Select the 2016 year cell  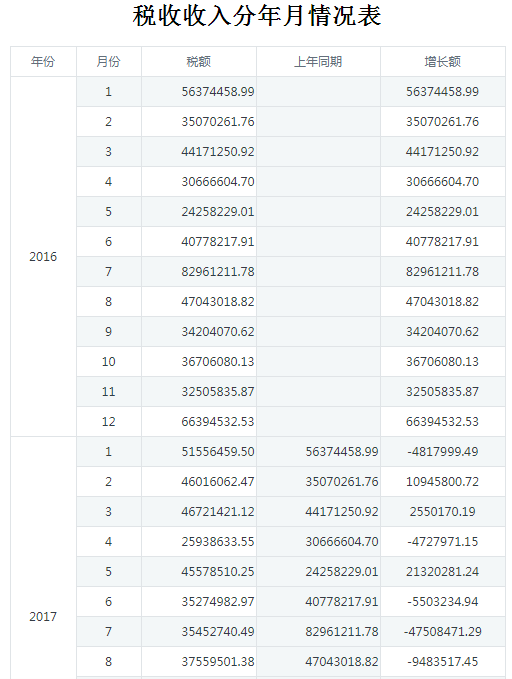point(43,256)
